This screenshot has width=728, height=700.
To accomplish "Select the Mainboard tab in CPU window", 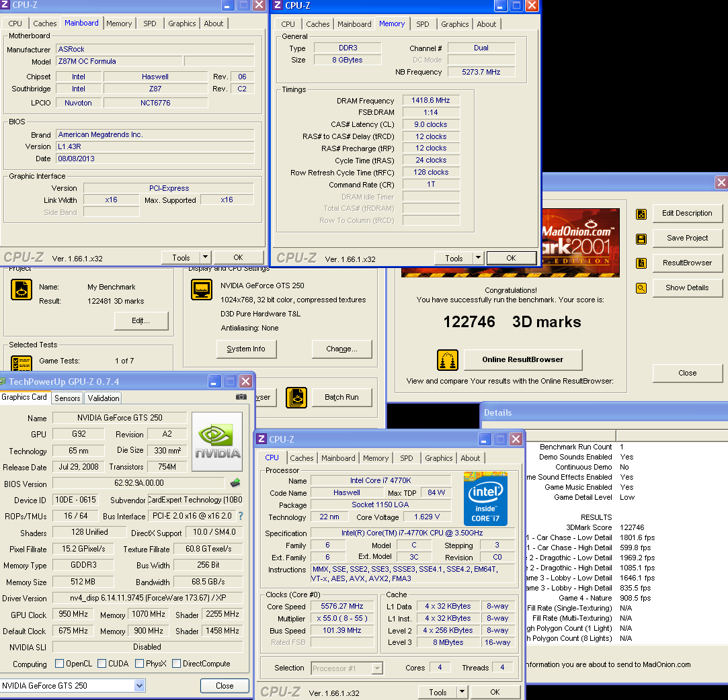I will 338,458.
